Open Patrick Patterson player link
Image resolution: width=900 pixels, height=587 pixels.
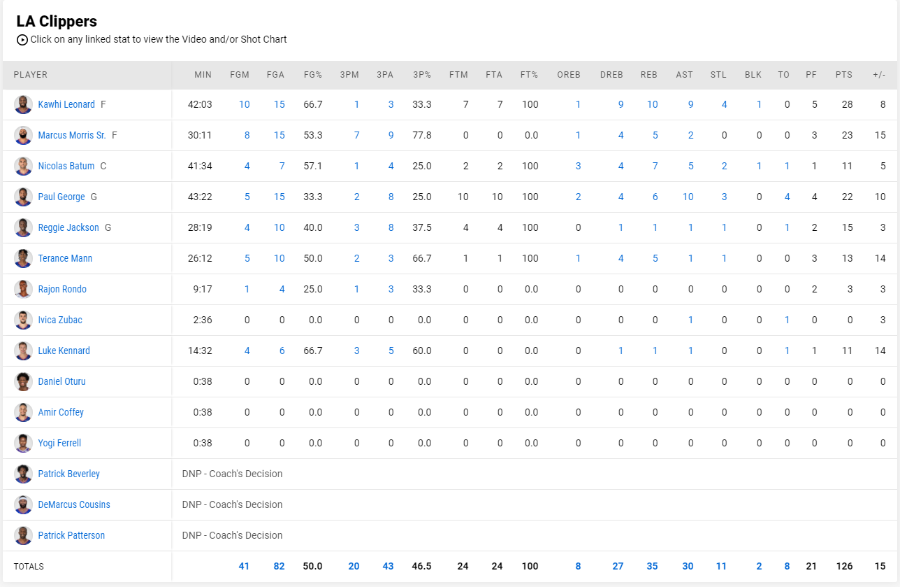point(71,535)
